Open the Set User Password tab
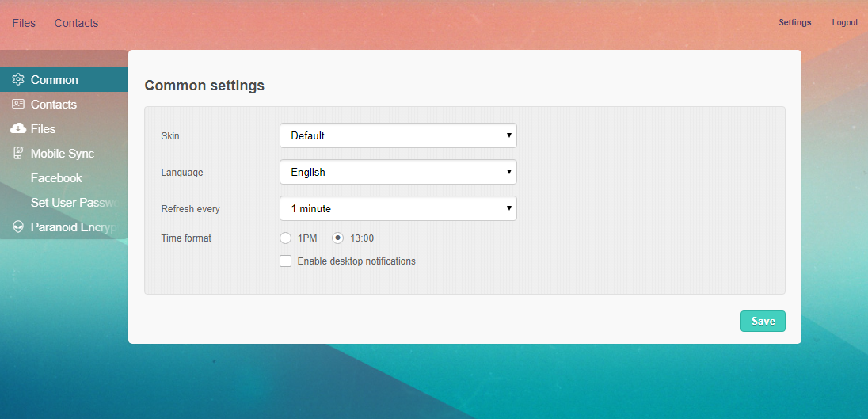The width and height of the screenshot is (868, 419). pos(74,203)
